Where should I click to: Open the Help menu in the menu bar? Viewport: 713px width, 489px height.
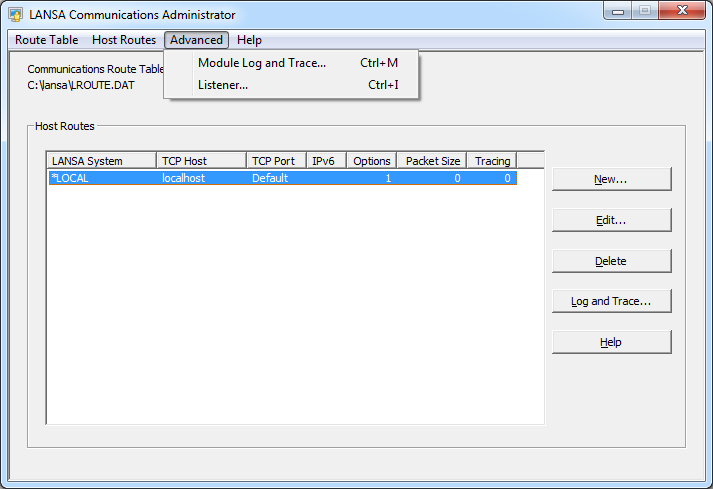tap(249, 40)
